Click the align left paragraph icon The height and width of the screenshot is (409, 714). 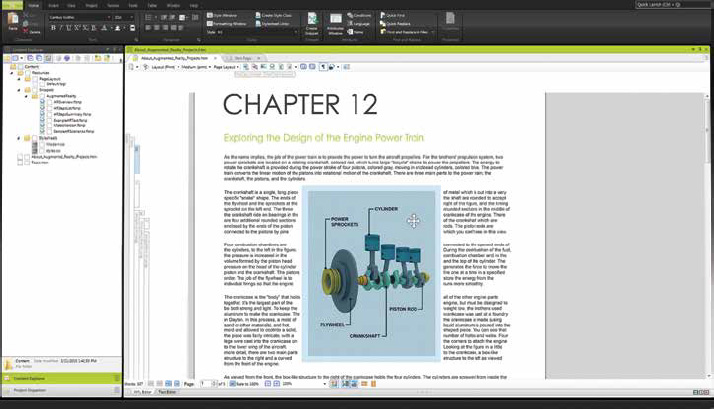(x=148, y=28)
